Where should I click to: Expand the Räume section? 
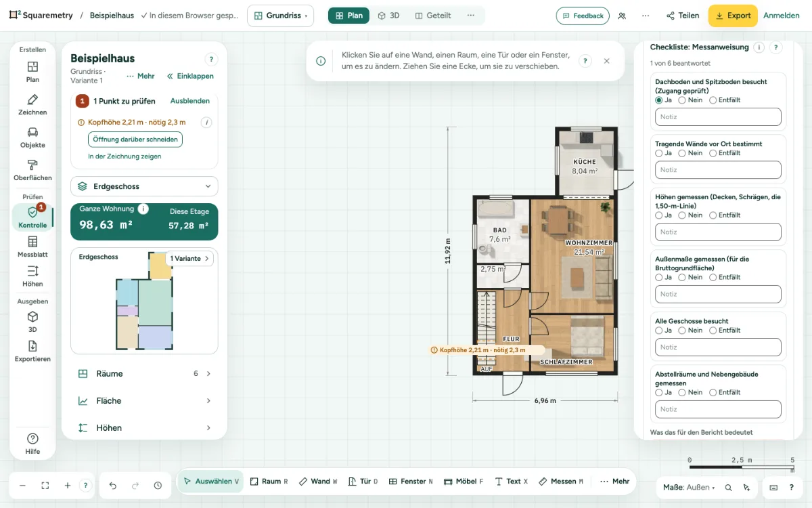point(144,374)
